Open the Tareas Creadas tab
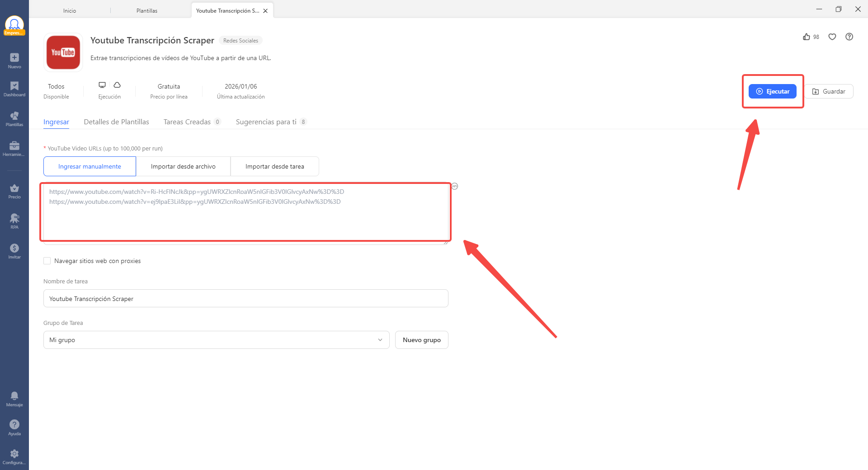Image resolution: width=868 pixels, height=470 pixels. [x=187, y=122]
